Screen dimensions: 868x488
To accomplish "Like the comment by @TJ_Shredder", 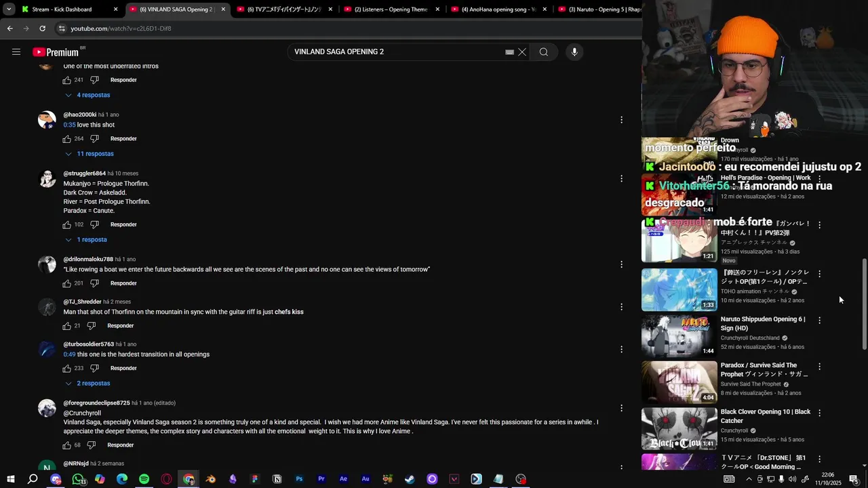I will [x=67, y=326].
